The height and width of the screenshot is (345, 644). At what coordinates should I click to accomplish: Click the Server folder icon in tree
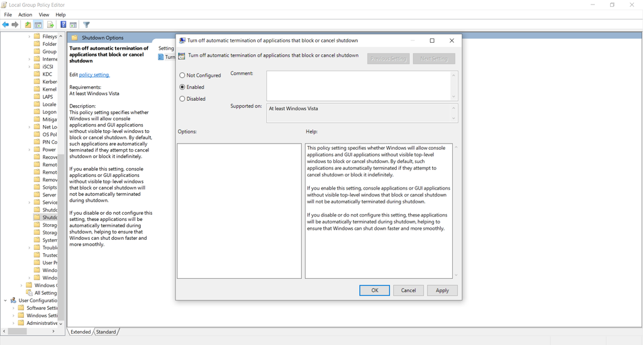(37, 195)
